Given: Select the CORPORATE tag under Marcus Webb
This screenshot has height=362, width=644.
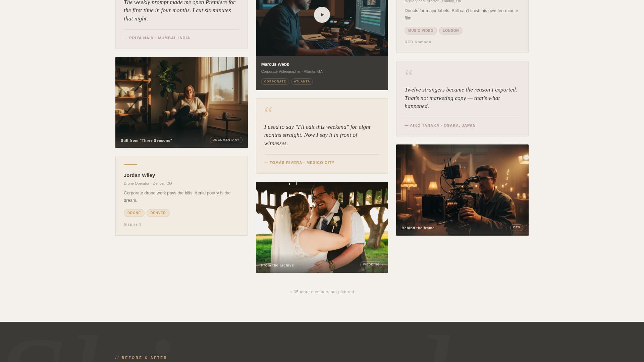Looking at the screenshot, I should coord(275,81).
